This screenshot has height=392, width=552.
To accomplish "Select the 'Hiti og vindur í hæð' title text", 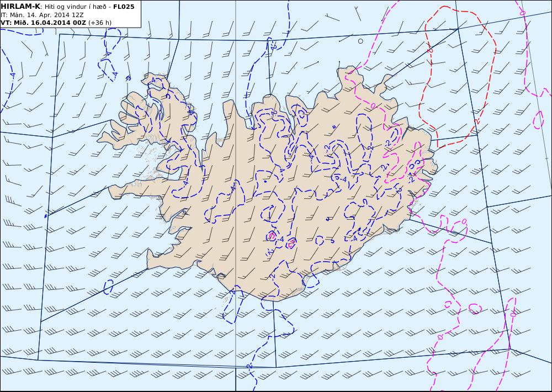I will click(75, 7).
